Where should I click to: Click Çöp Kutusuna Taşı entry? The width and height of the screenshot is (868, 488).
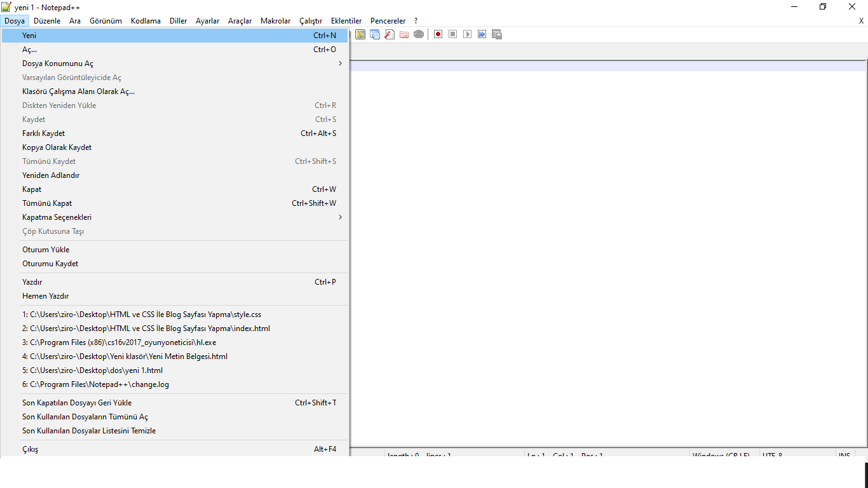pos(175,231)
